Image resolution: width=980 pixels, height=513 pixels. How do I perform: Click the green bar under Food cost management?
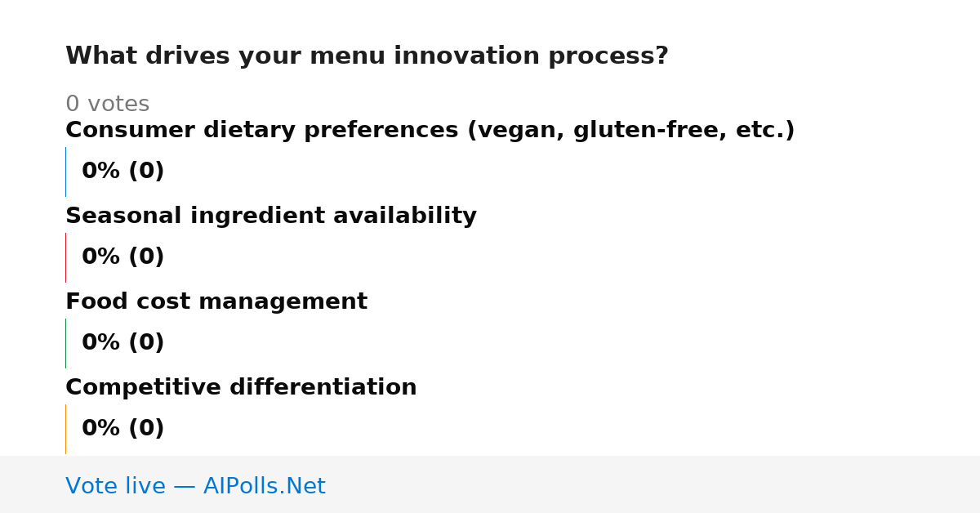click(65, 343)
